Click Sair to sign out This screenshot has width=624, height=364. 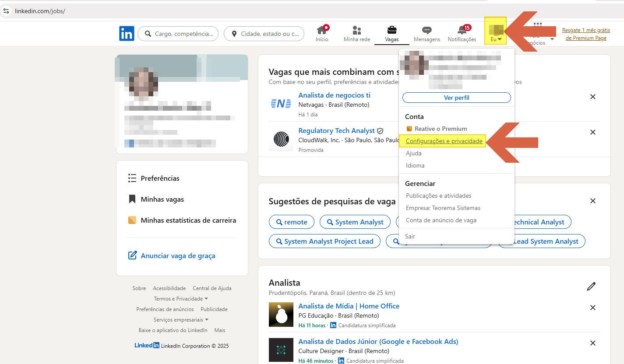tap(410, 236)
